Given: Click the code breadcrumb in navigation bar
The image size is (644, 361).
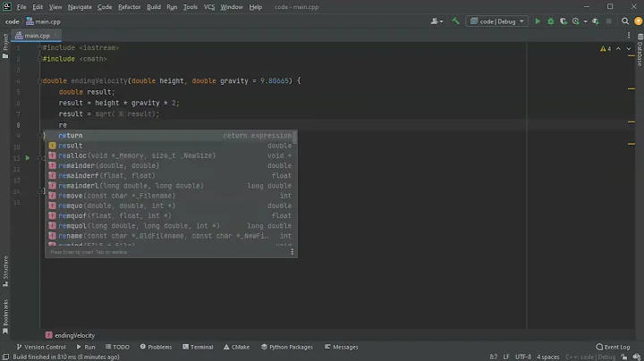Looking at the screenshot, I should pyautogui.click(x=12, y=21).
